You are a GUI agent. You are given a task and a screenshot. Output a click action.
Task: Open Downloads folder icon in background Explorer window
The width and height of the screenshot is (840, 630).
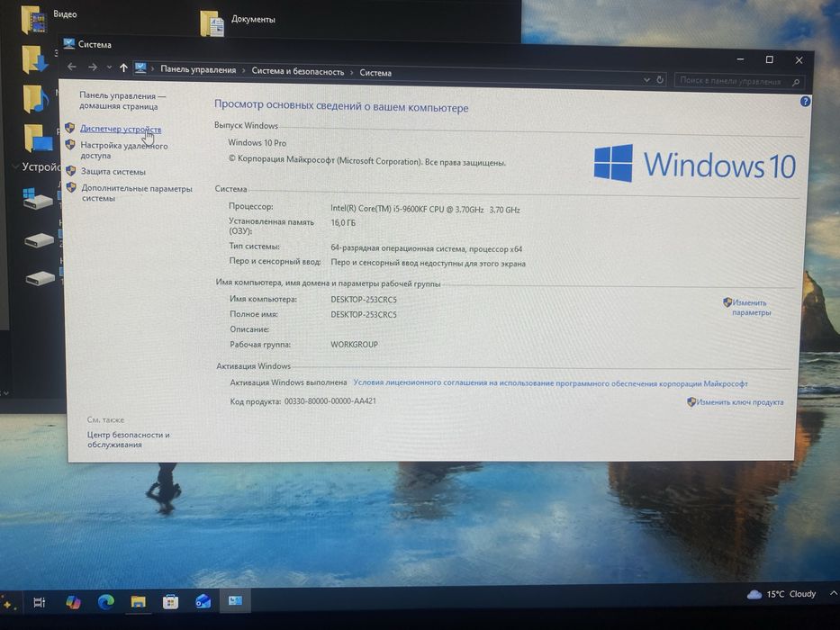click(x=35, y=58)
